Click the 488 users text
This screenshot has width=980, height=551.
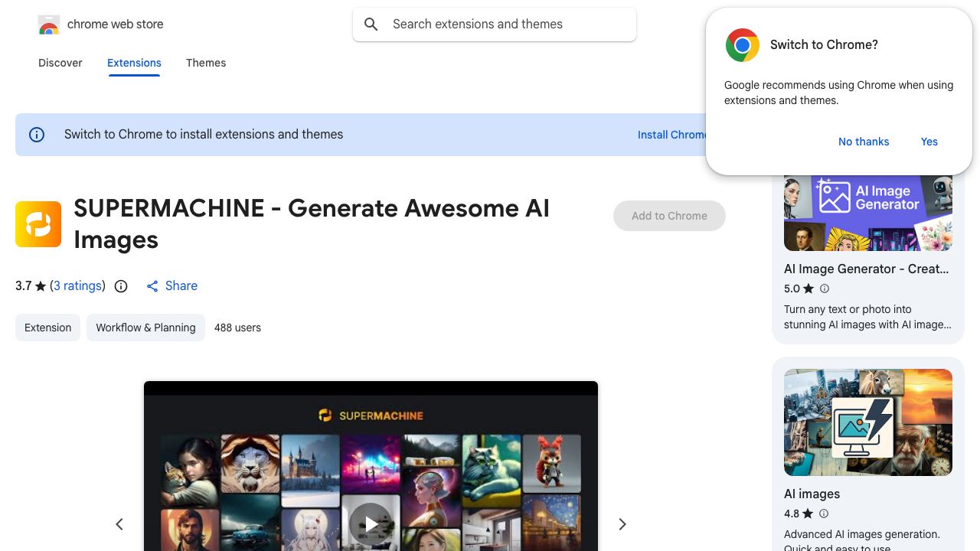[237, 328]
